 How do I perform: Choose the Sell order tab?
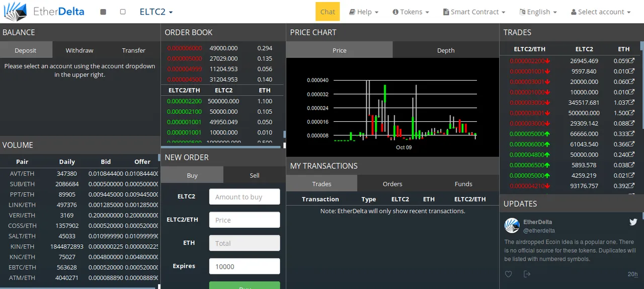click(255, 175)
